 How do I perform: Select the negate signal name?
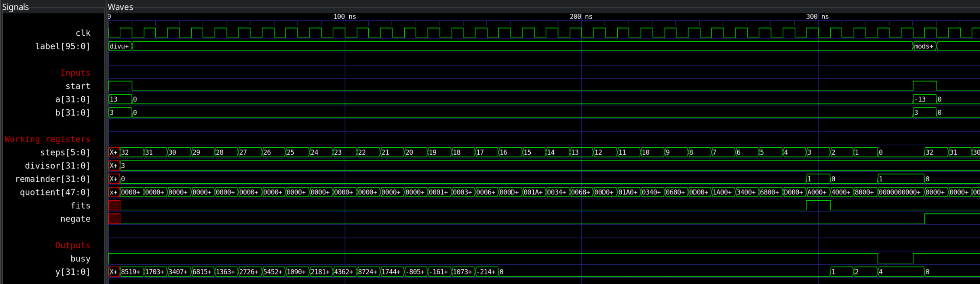(75, 219)
